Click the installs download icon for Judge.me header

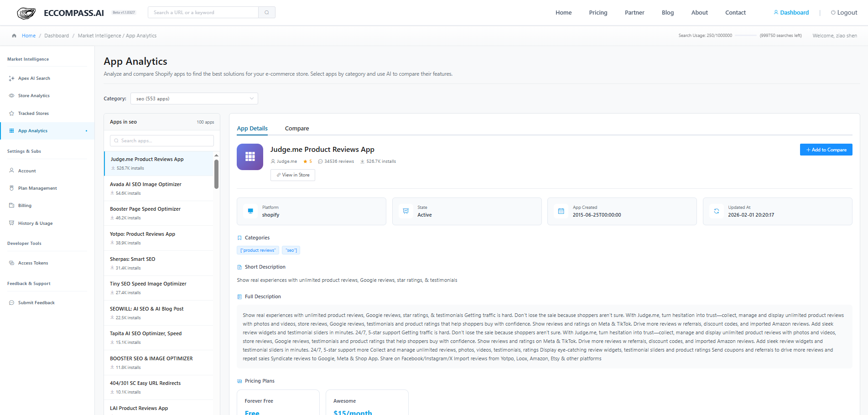coord(363,161)
